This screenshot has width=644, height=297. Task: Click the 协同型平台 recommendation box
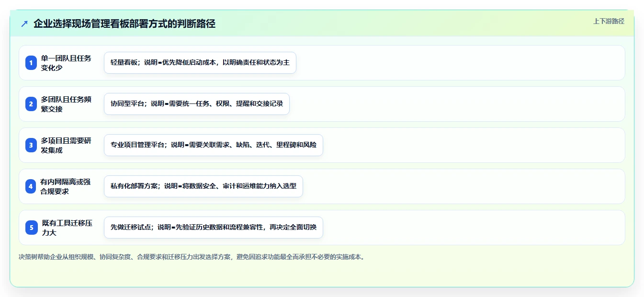click(197, 104)
